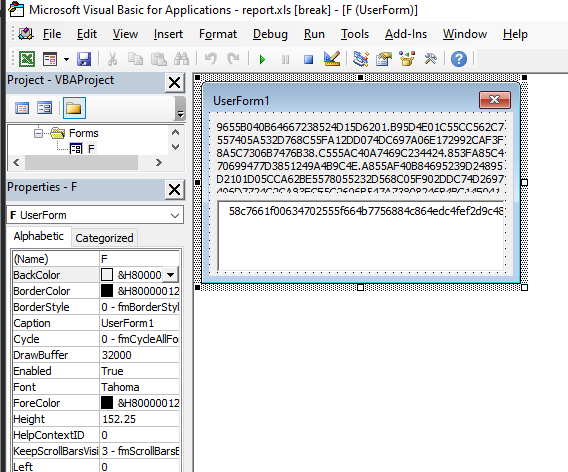568x472 pixels.
Task: Select the BorderStyle property row
Action: coord(96,307)
